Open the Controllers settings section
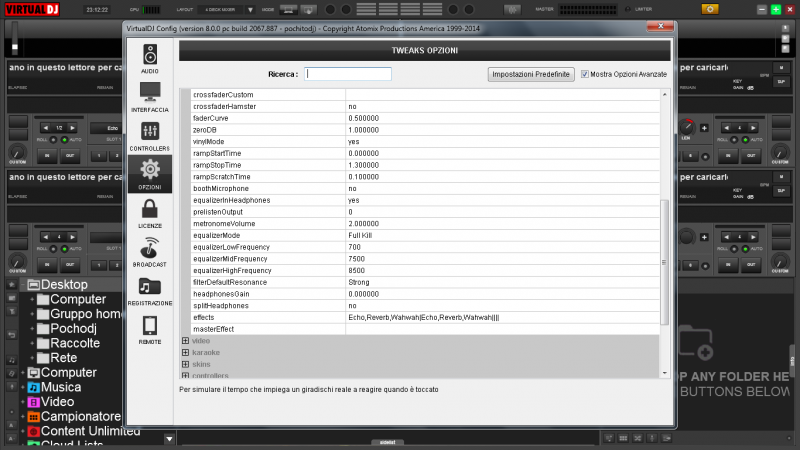The image size is (800, 450). pos(149,136)
